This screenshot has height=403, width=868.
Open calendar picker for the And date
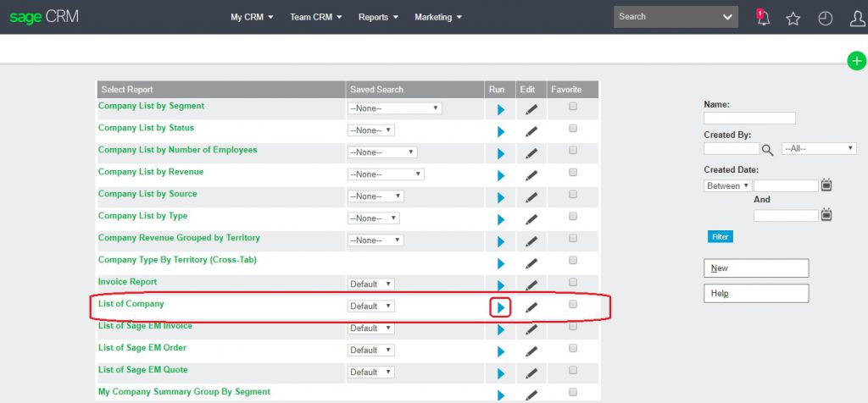click(826, 214)
